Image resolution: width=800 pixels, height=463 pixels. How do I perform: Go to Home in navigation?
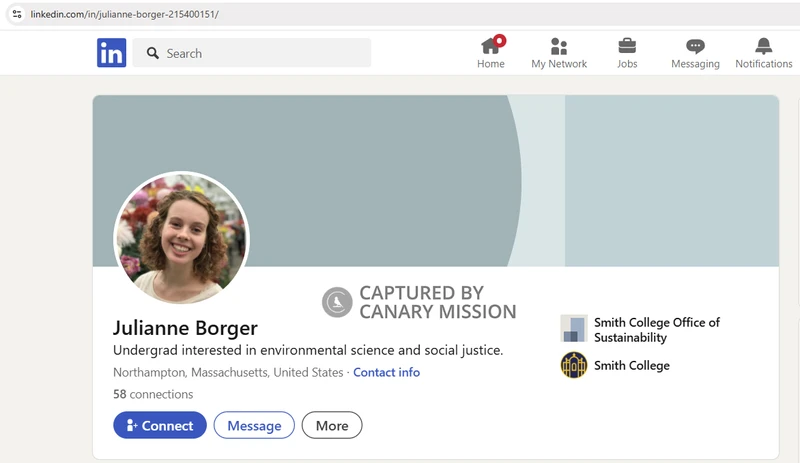pos(491,53)
